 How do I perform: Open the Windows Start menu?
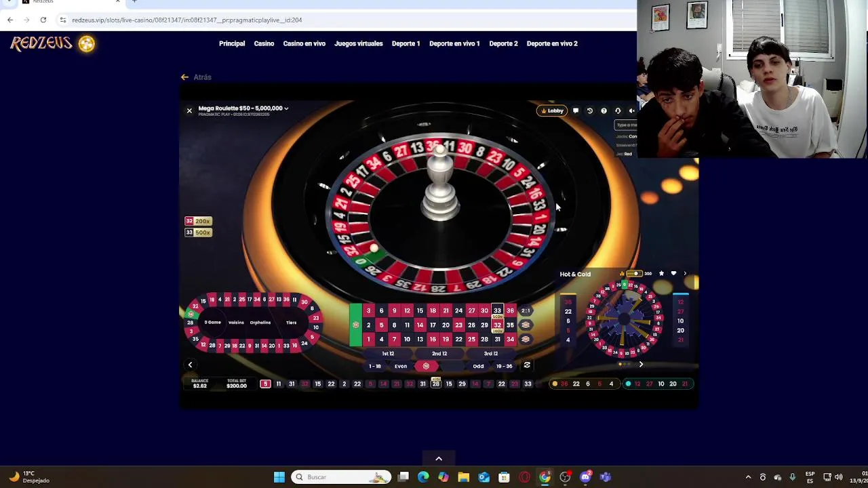(x=279, y=477)
